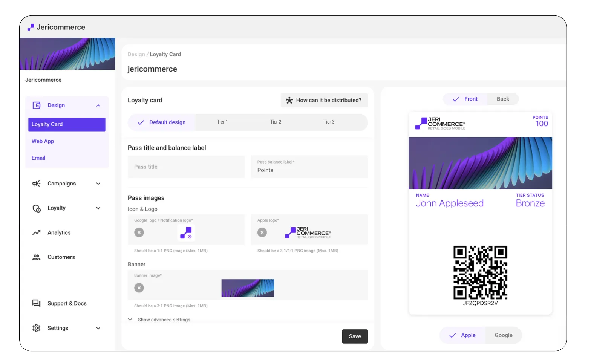Screen dimensions: 591x364
Task: Click the Customers people icon
Action: [x=36, y=257]
